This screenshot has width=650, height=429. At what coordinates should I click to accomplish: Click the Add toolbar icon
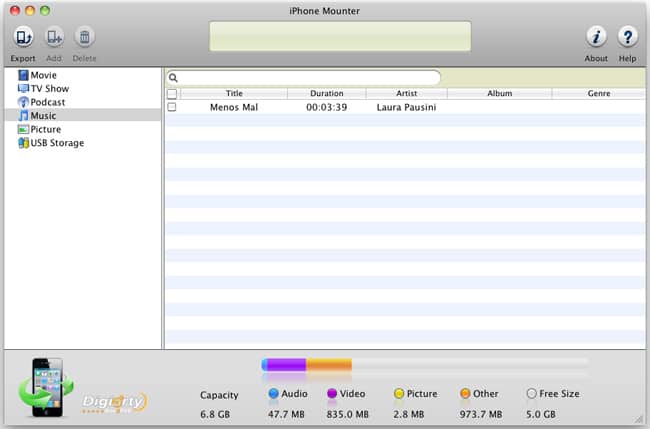[54, 37]
